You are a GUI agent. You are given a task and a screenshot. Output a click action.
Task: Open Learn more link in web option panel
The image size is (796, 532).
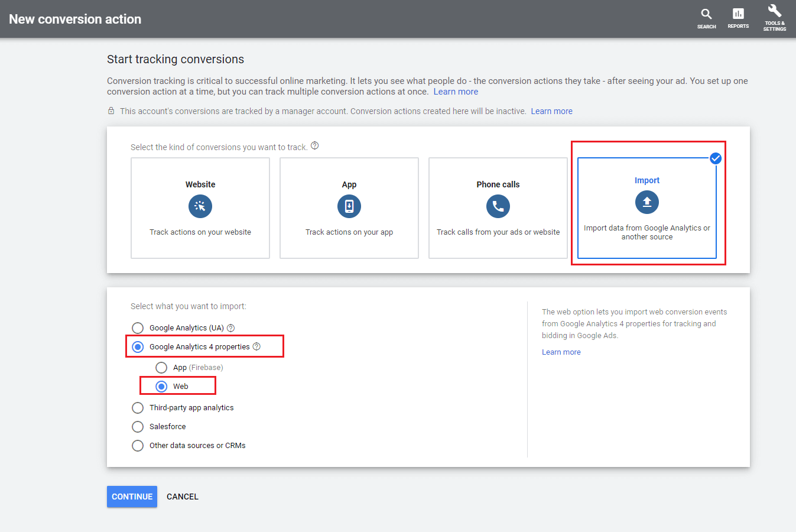[561, 352]
